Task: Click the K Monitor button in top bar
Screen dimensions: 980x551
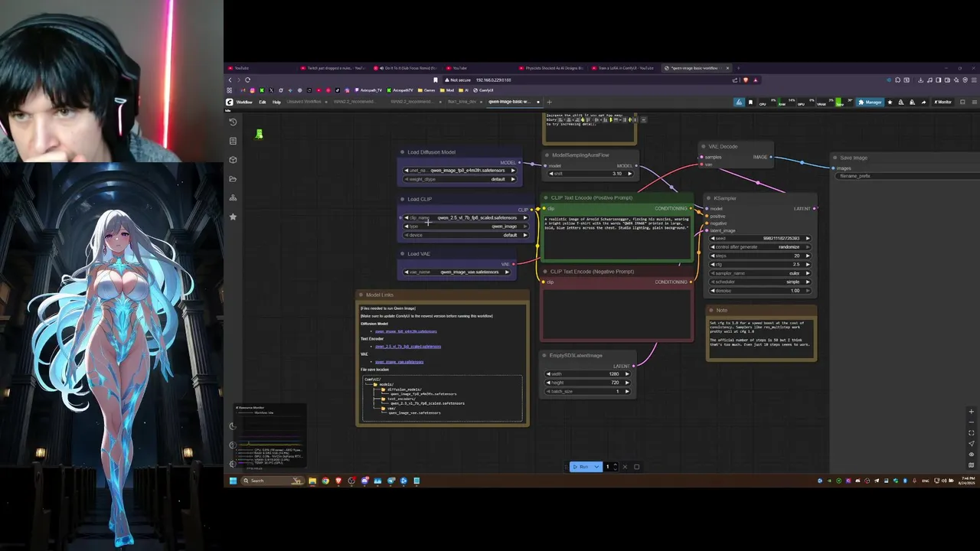Action: coord(942,102)
